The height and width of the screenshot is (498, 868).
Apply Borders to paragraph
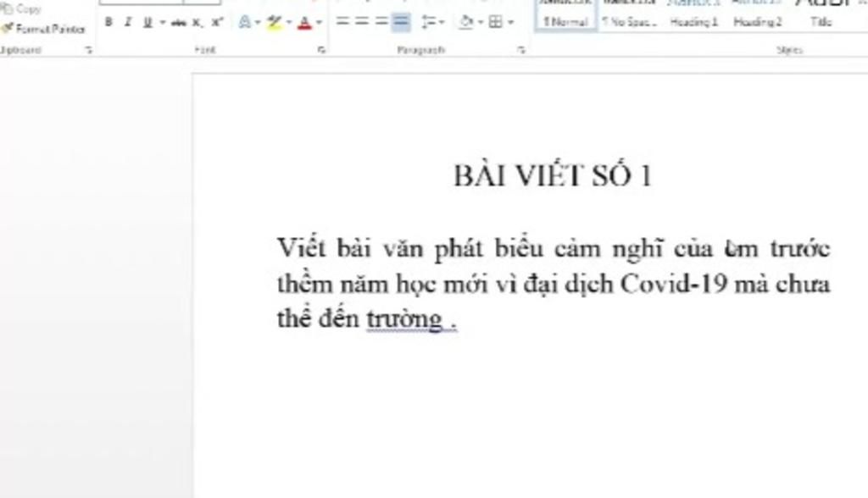(x=496, y=22)
